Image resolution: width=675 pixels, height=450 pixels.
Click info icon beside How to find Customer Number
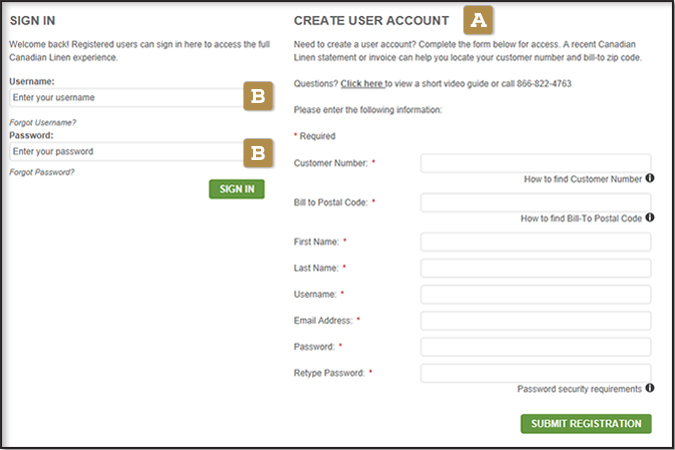tap(650, 179)
